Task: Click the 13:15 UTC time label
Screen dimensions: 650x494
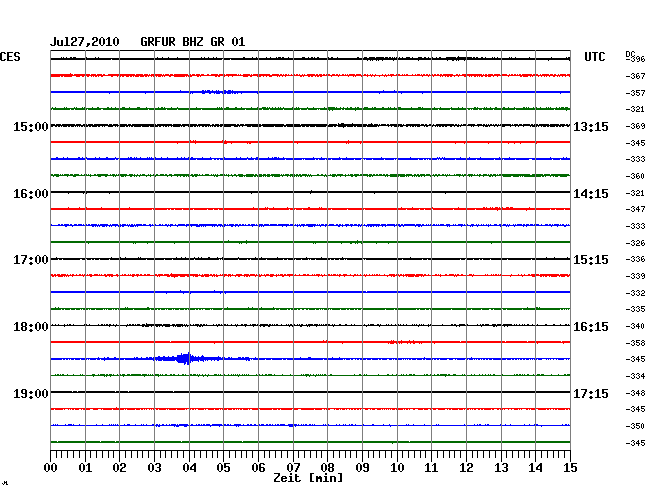Action: coord(591,126)
